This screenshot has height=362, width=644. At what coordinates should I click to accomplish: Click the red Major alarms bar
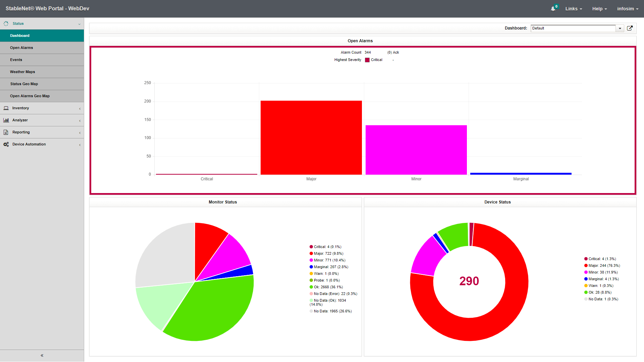click(x=311, y=137)
